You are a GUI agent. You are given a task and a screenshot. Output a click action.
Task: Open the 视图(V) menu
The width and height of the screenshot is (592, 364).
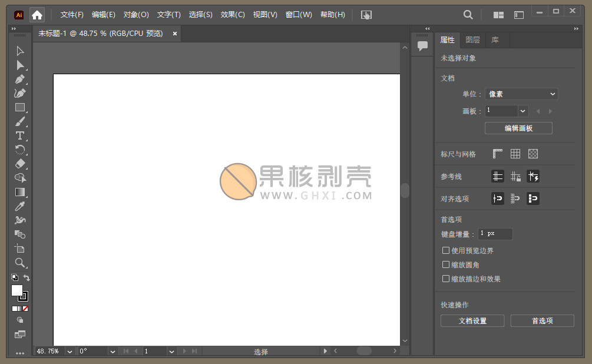(x=265, y=15)
